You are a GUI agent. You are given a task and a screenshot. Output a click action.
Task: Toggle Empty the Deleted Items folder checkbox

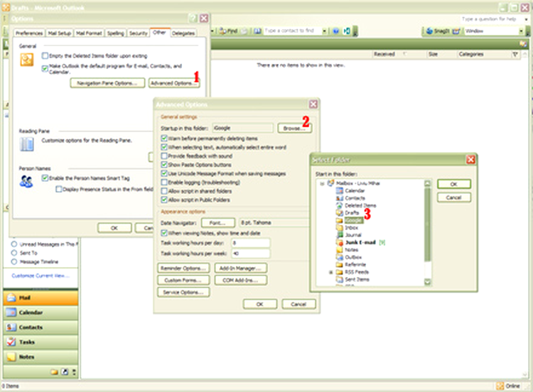[x=45, y=55]
